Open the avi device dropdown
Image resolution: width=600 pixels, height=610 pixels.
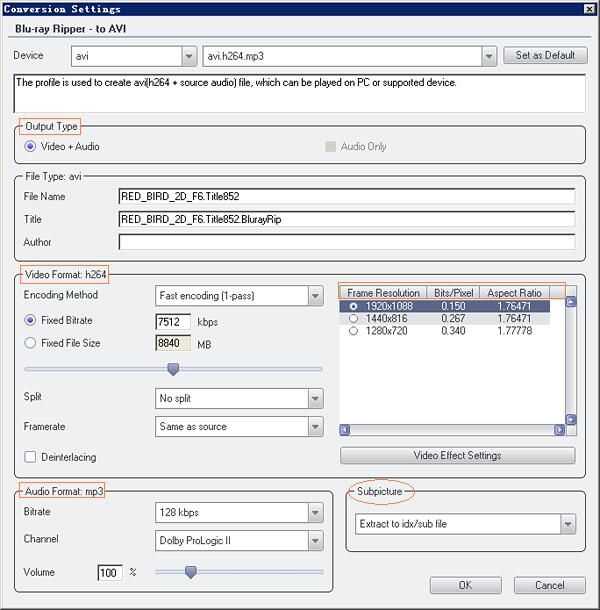click(x=133, y=56)
